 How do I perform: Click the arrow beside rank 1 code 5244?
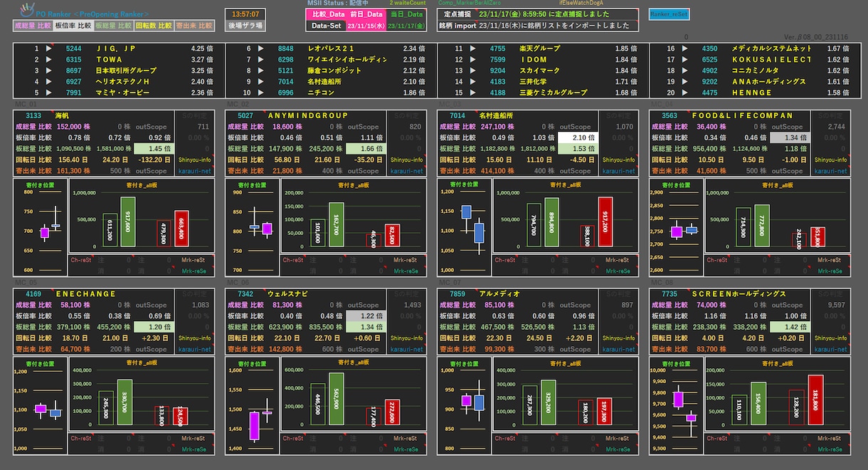[49, 48]
